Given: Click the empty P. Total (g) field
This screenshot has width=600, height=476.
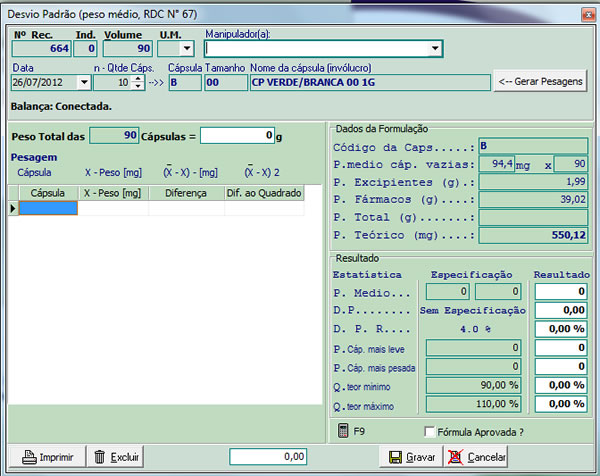Looking at the screenshot, I should pos(533,217).
